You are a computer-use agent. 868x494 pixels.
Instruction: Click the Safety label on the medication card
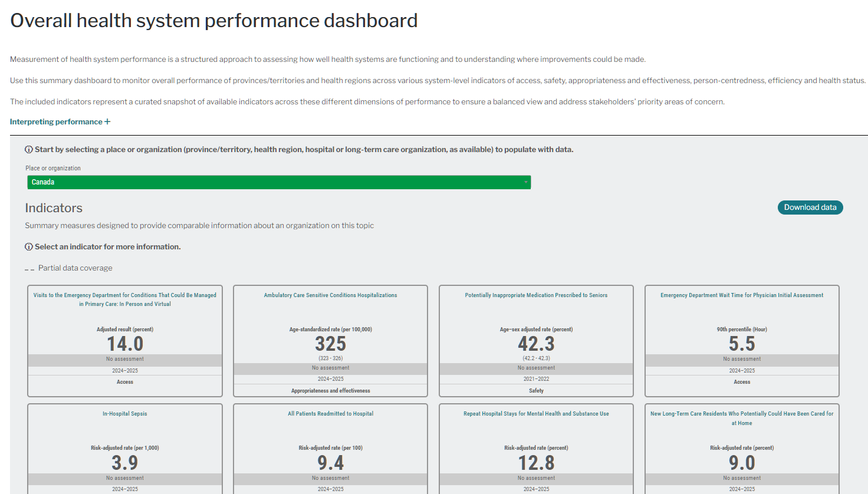coord(536,391)
